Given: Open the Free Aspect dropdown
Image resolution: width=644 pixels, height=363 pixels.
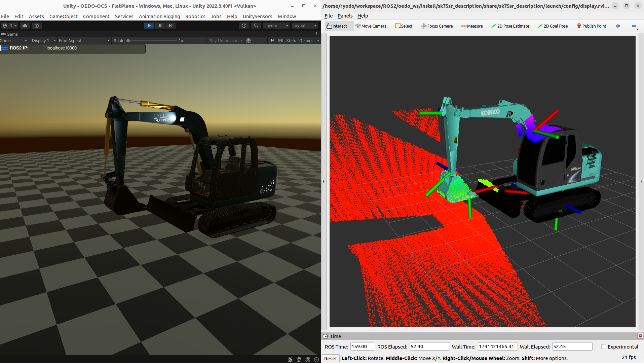Looking at the screenshot, I should pyautogui.click(x=84, y=40).
